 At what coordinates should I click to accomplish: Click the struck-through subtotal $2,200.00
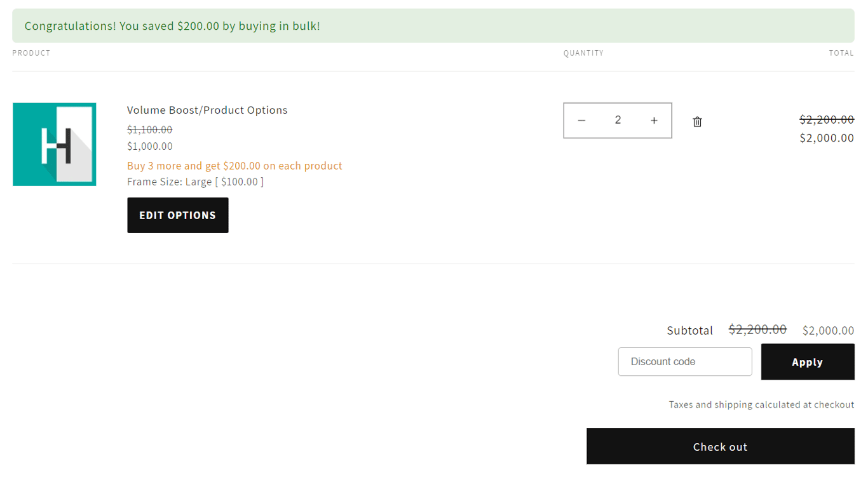click(757, 329)
